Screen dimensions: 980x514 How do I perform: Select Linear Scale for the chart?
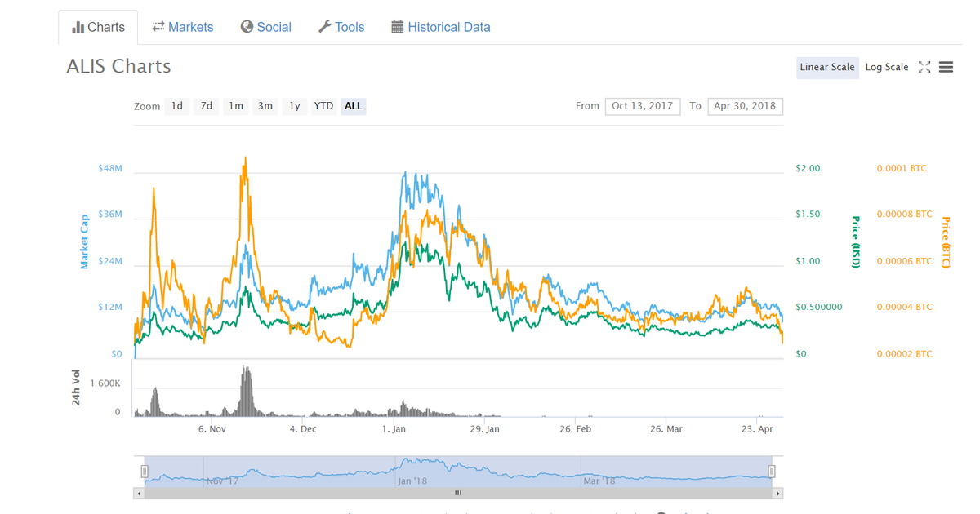pos(827,67)
